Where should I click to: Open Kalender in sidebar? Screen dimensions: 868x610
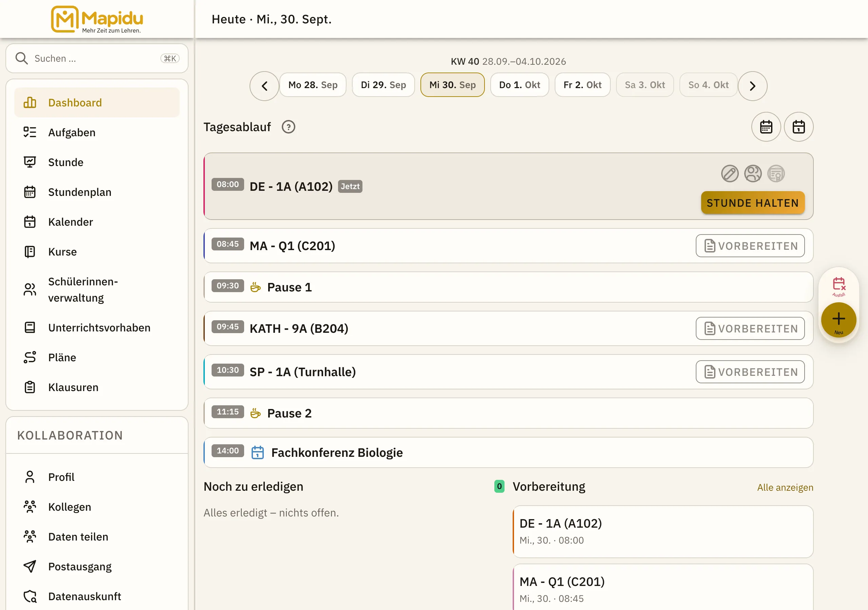pos(97,222)
